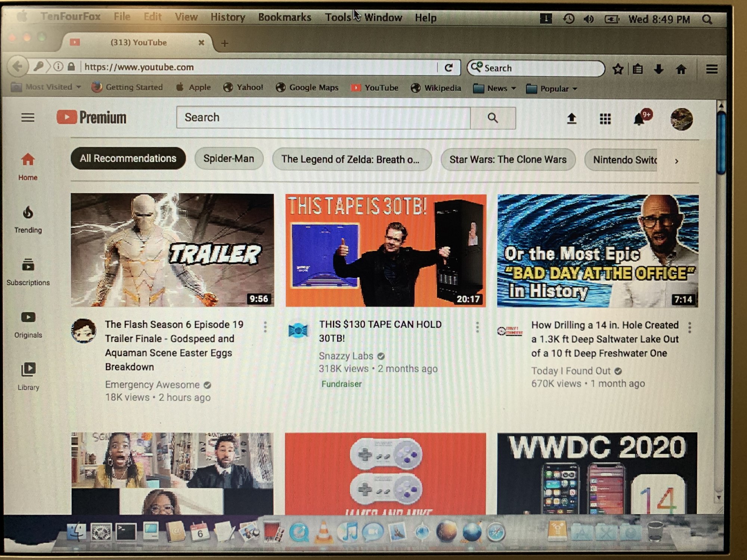Open the History menu
The height and width of the screenshot is (560, 747).
(x=227, y=17)
